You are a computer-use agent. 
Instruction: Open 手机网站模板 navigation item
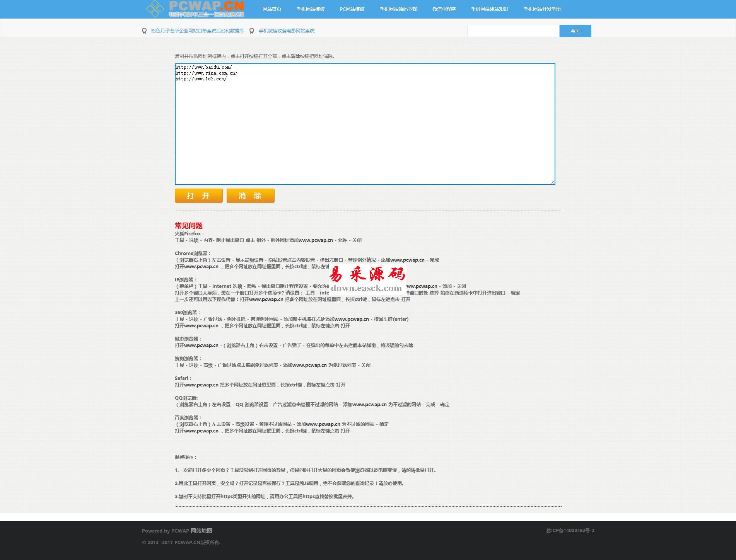pyautogui.click(x=311, y=9)
